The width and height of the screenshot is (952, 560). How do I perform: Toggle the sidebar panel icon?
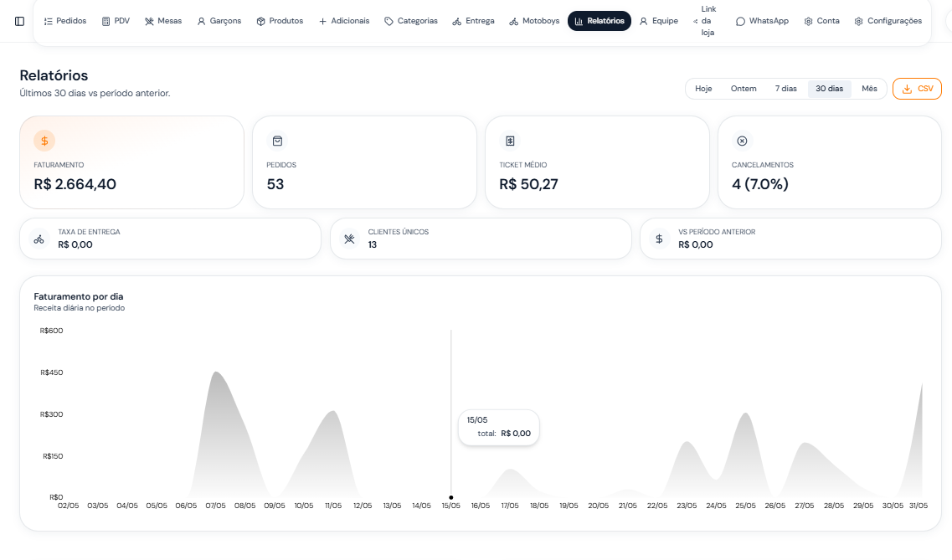19,21
